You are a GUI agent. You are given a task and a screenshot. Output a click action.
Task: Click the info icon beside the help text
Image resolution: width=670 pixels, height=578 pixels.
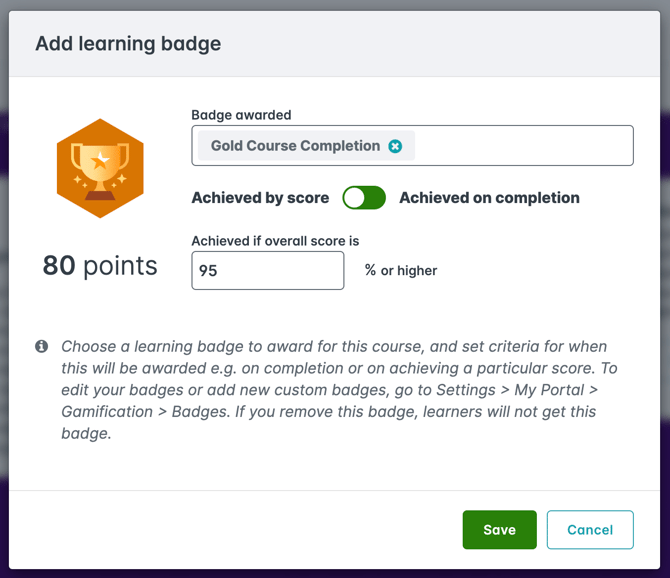[42, 346]
